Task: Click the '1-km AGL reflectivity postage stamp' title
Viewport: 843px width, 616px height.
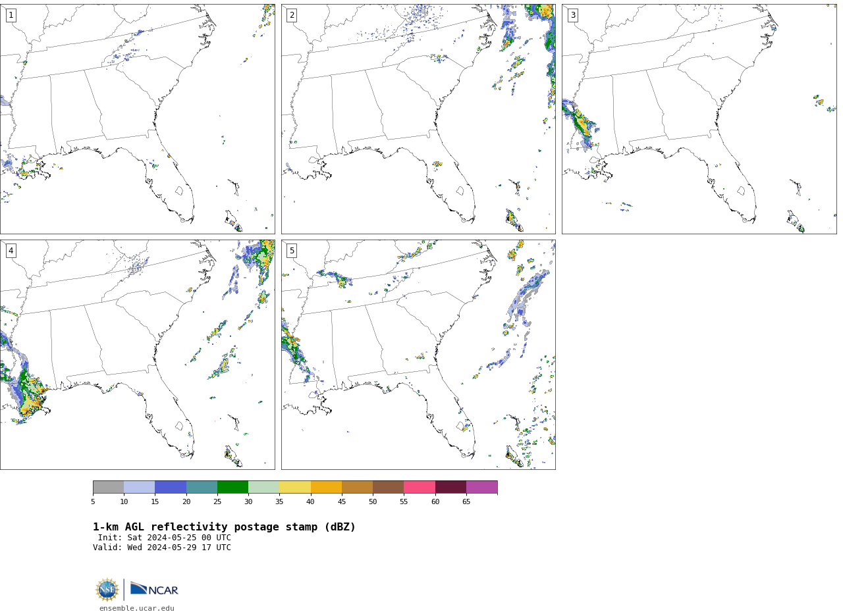Action: 224,527
